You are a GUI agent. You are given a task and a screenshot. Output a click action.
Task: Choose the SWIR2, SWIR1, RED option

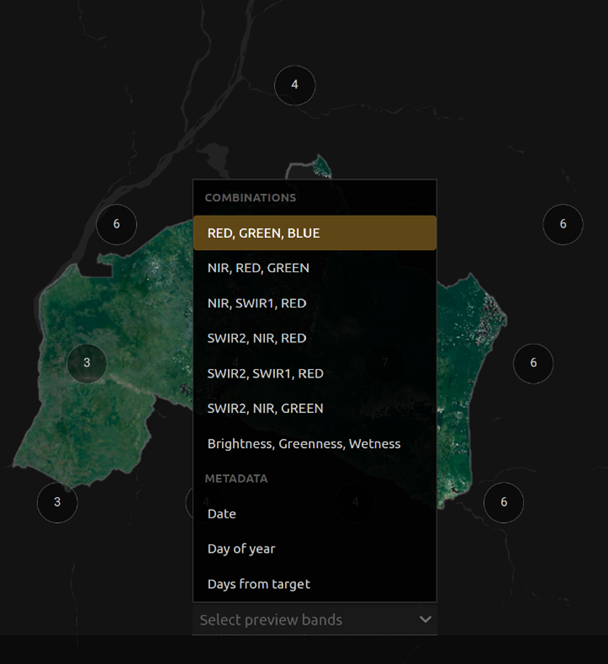(x=314, y=373)
